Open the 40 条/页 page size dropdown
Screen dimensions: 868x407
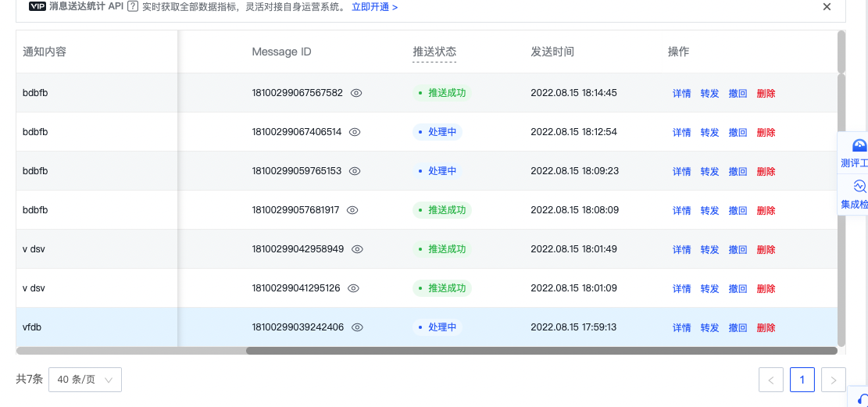(x=84, y=380)
